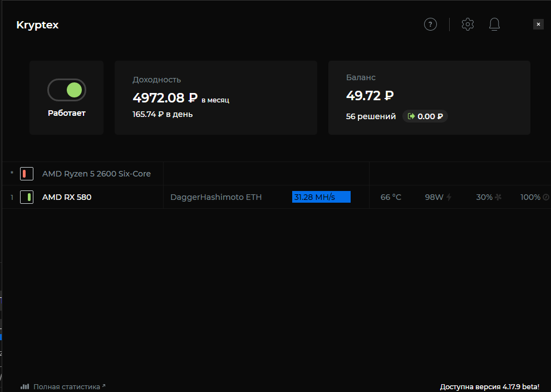The height and width of the screenshot is (392, 551).
Task: Select DaggerHashimoto ETH algorithm text
Action: click(x=216, y=197)
